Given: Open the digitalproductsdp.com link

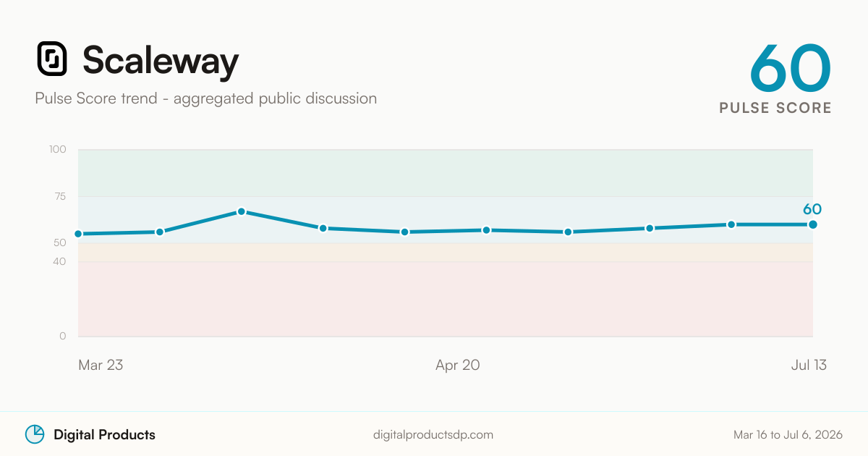Looking at the screenshot, I should [433, 435].
